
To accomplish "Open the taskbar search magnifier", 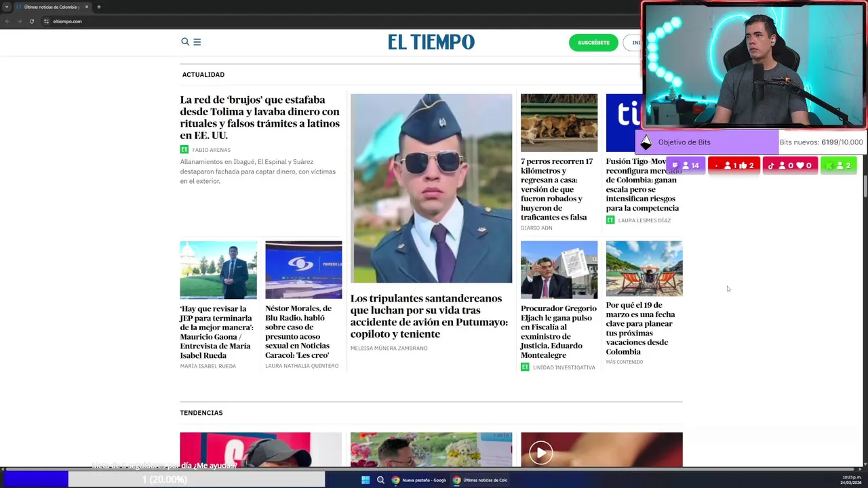I will tap(380, 480).
